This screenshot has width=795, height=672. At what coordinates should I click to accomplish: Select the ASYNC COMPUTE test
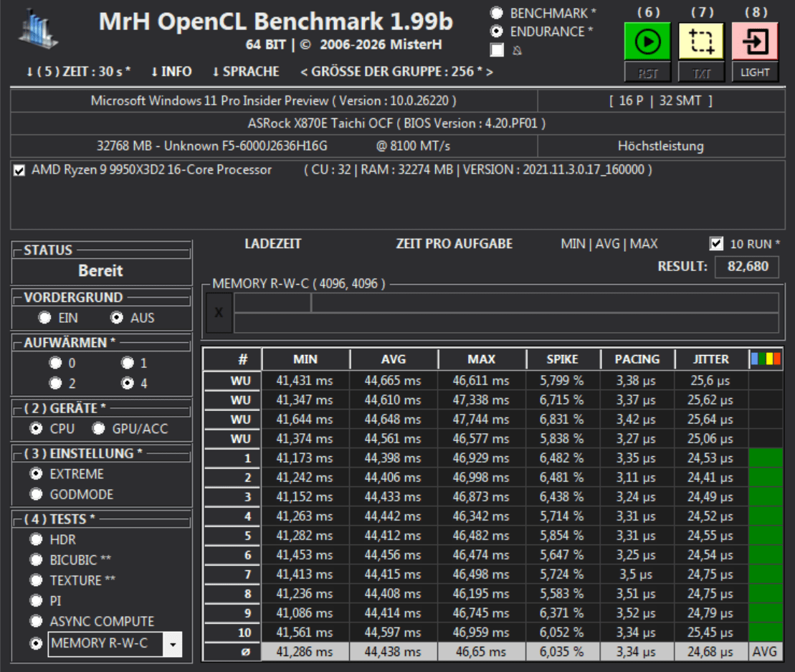pyautogui.click(x=36, y=621)
